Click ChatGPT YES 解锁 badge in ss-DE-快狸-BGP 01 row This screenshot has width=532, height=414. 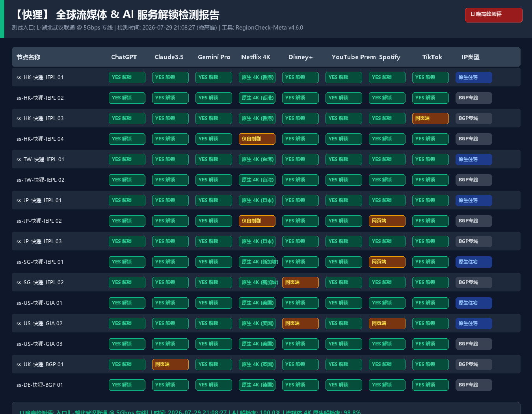[127, 385]
